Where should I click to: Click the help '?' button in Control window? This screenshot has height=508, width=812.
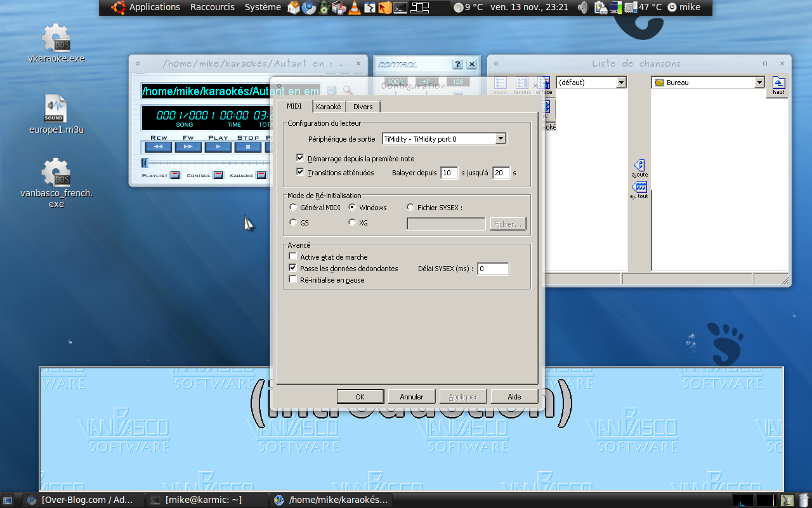[x=457, y=64]
